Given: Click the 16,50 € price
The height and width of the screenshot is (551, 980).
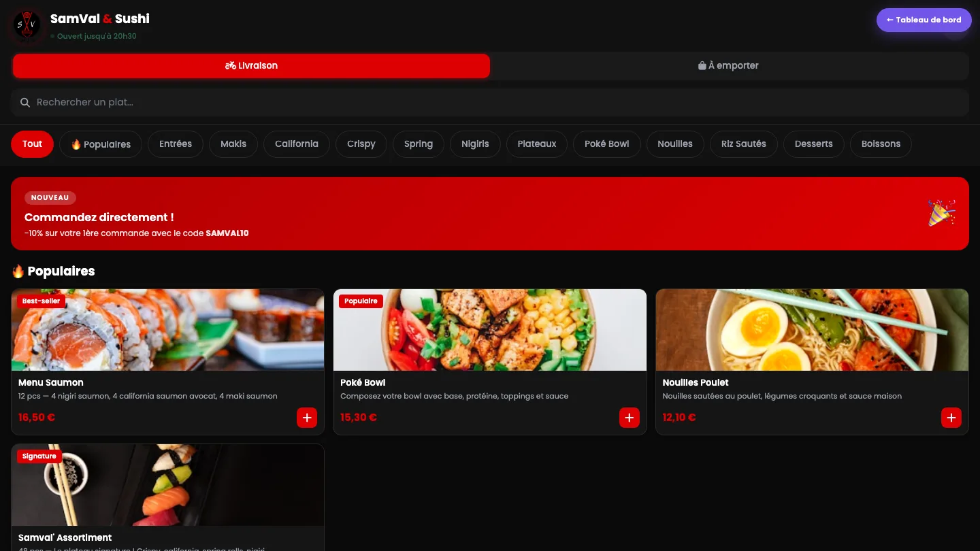Looking at the screenshot, I should [x=37, y=418].
